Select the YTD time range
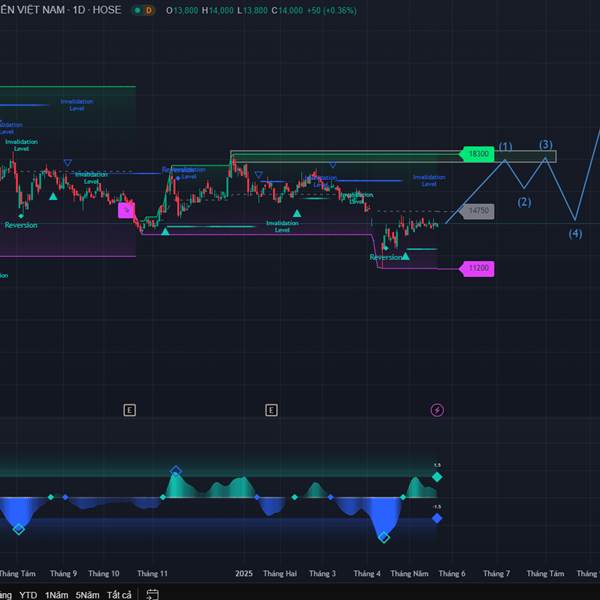 (28, 595)
